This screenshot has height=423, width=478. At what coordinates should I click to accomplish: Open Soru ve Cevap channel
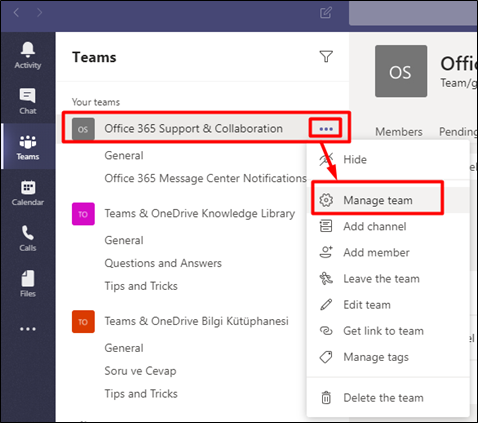tap(140, 371)
